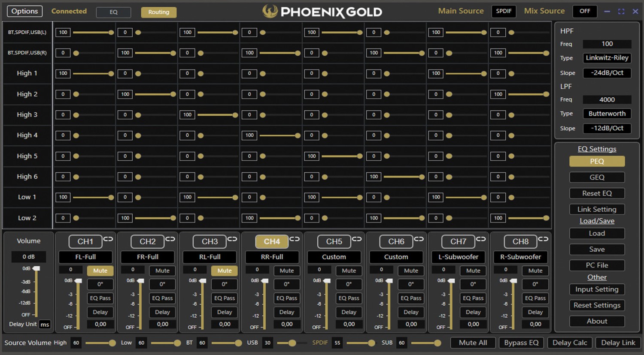
Task: Click the link icon next to CH8
Action: tap(543, 239)
